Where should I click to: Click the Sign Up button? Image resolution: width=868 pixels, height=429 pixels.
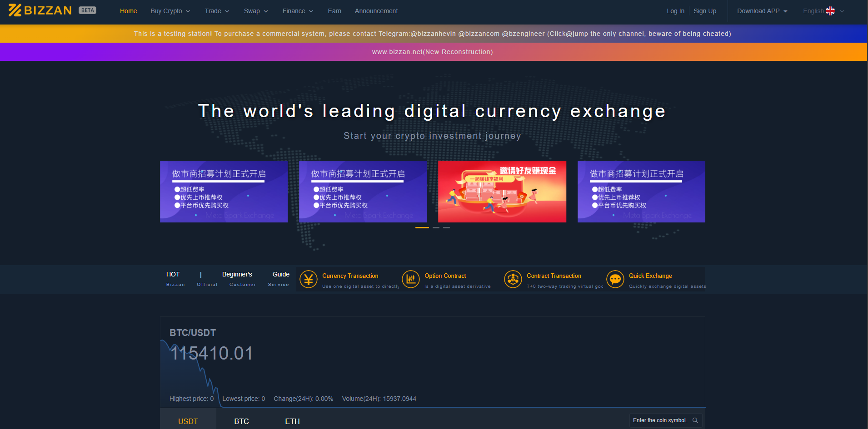(704, 11)
